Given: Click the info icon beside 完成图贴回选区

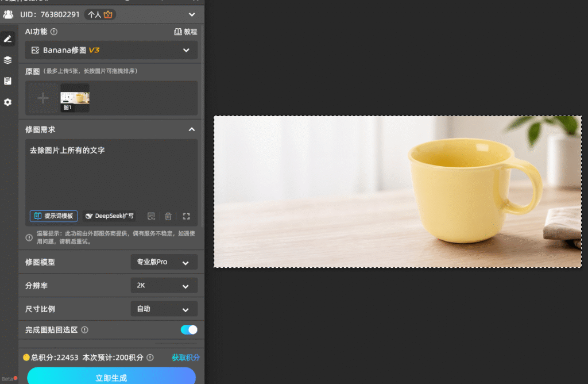Looking at the screenshot, I should [85, 330].
